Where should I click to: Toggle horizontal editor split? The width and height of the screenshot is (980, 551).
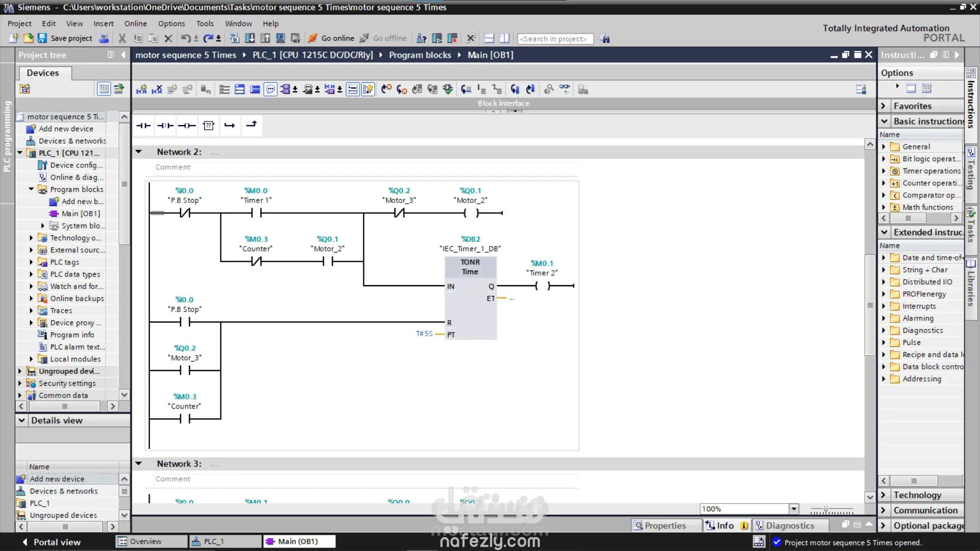click(489, 38)
